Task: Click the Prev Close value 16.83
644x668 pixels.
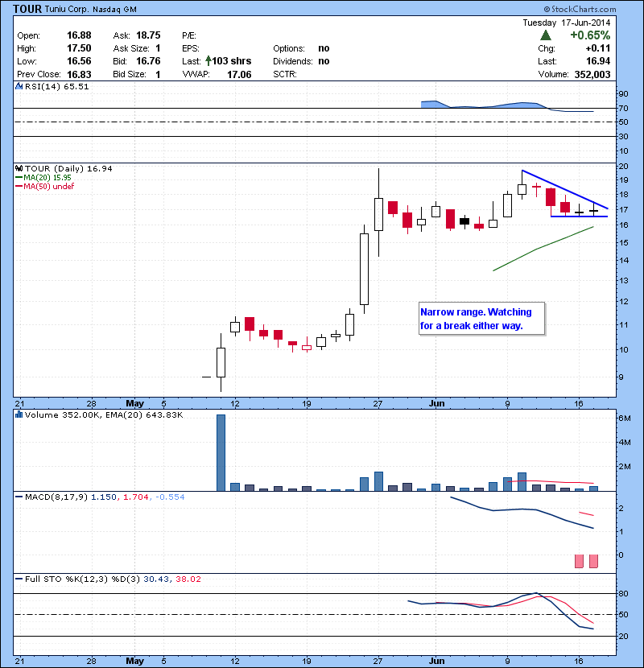Action: 79,74
